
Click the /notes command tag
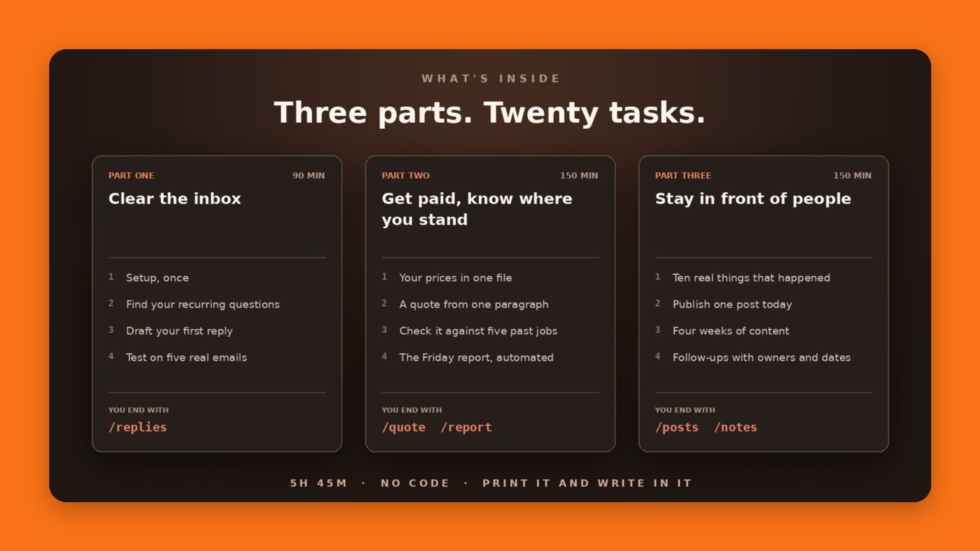[x=735, y=427]
